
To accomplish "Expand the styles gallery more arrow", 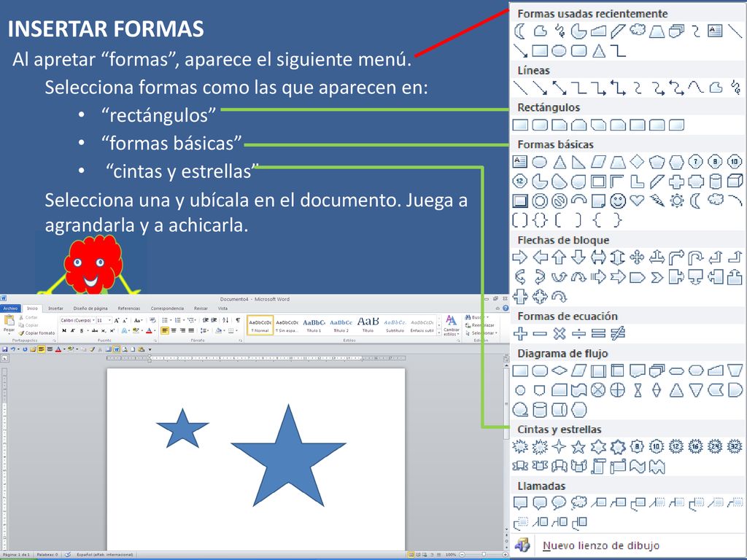I will point(438,332).
